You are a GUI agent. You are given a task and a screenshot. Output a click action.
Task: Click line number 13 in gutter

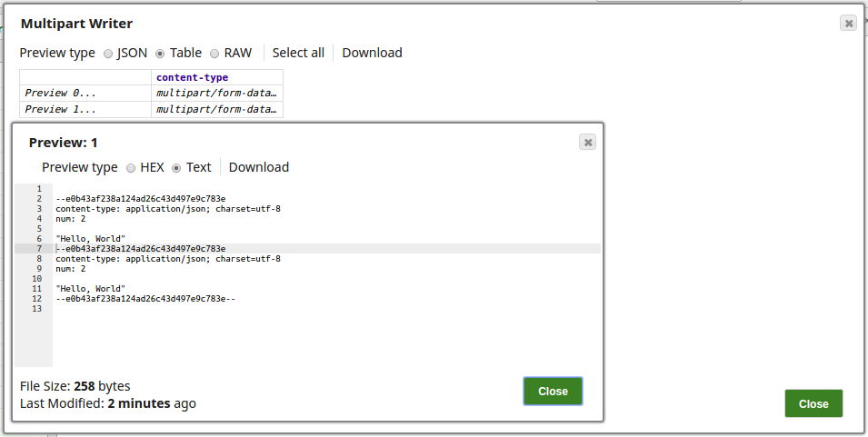(36, 309)
